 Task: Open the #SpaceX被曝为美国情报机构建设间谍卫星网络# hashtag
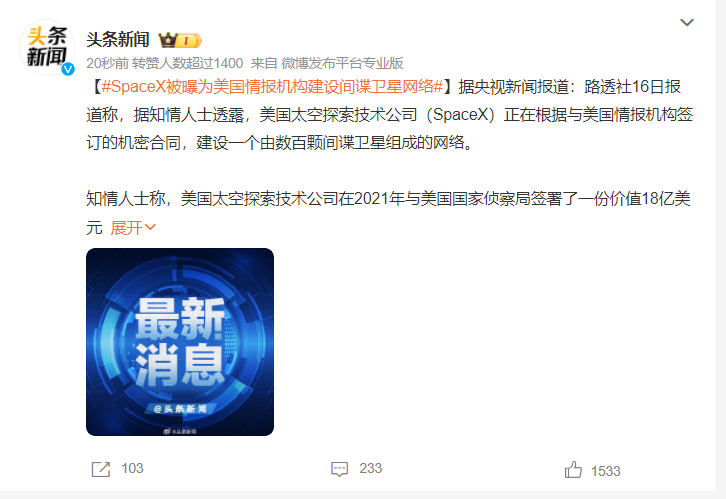click(x=272, y=87)
